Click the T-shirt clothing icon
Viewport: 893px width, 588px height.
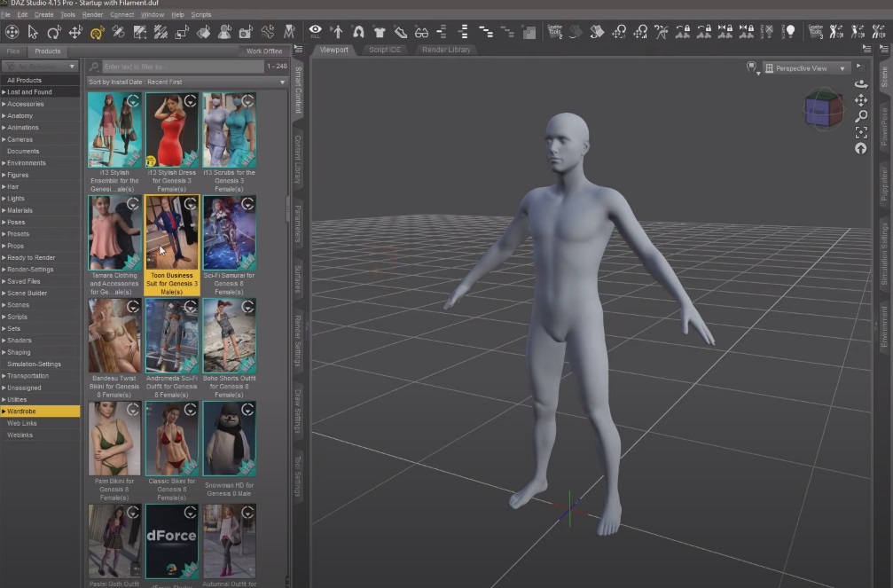[x=380, y=32]
